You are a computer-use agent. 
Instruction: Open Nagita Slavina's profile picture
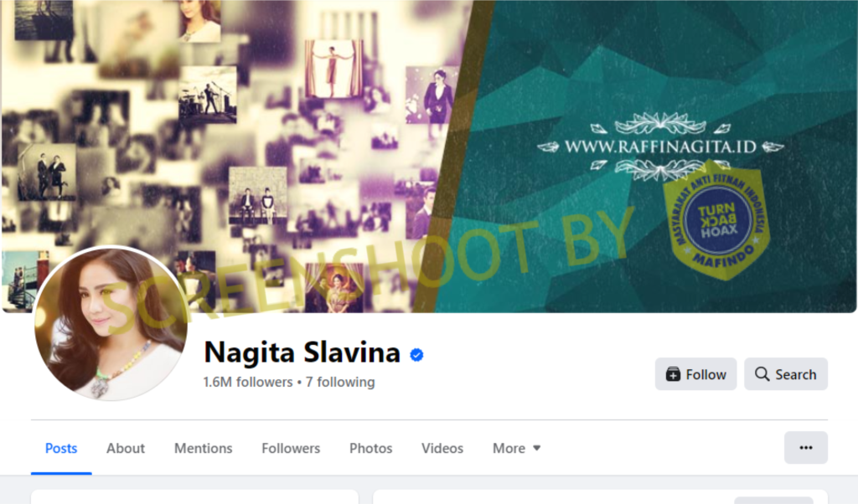111,322
